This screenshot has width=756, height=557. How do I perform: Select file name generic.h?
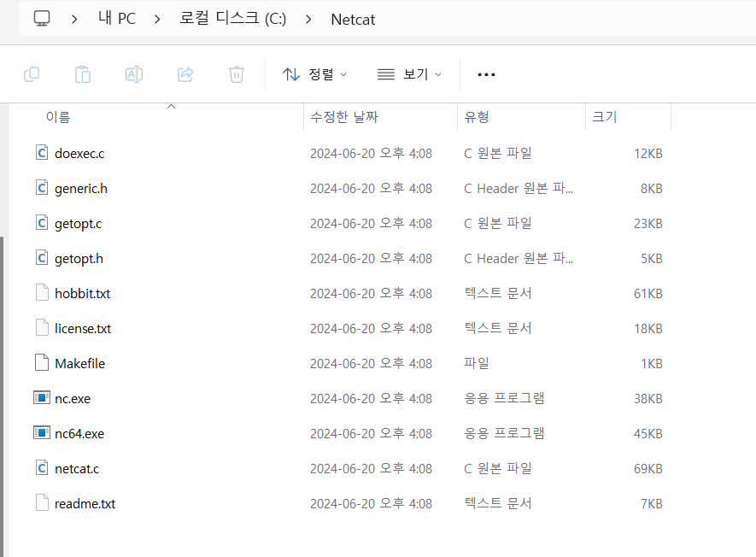click(x=81, y=189)
